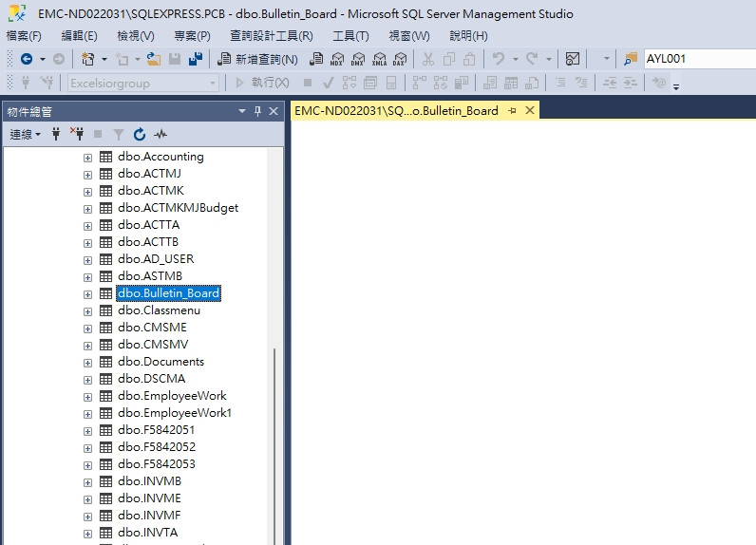
Task: Open the 編輯(E) Edit menu
Action: [x=80, y=36]
